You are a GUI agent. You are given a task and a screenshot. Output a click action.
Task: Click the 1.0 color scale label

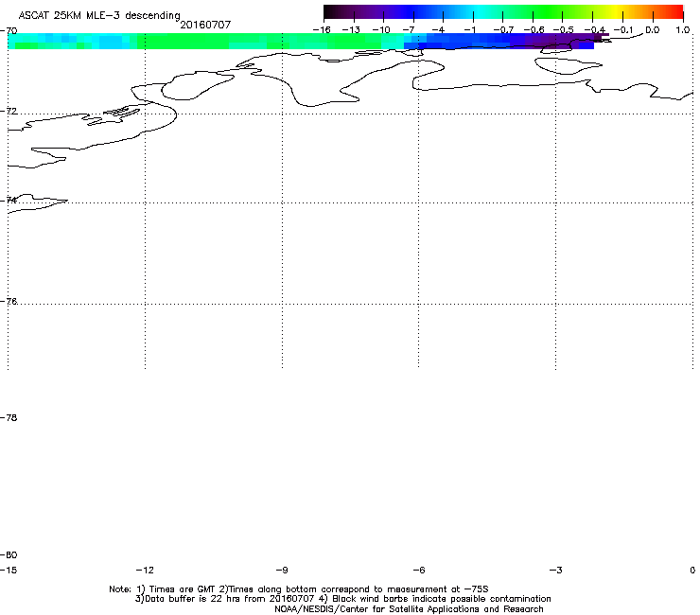pyautogui.click(x=683, y=30)
